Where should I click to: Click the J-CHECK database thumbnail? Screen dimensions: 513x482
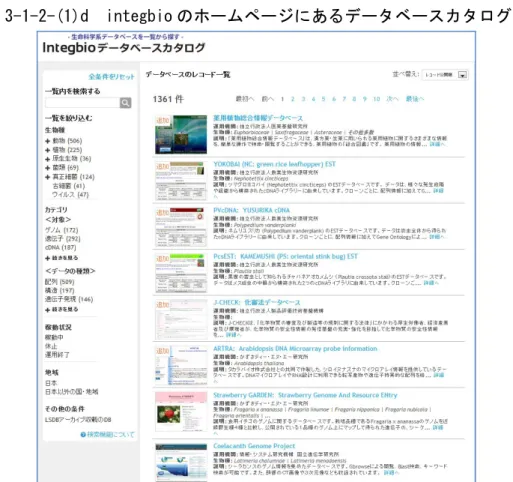(181, 319)
